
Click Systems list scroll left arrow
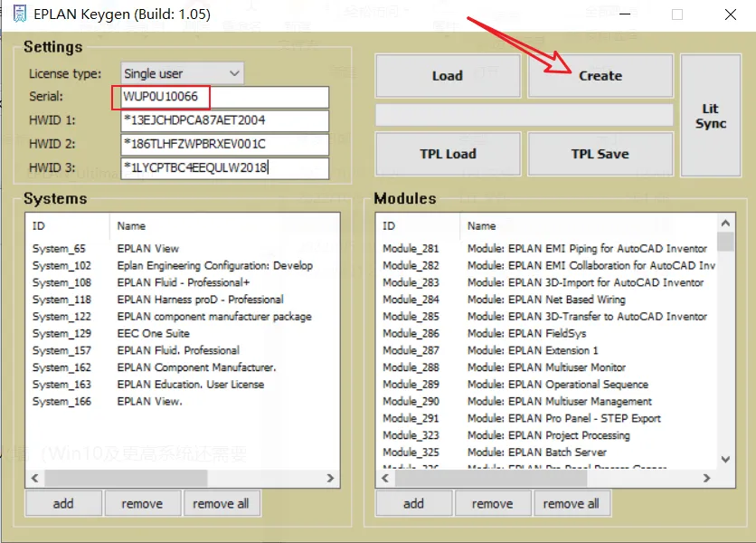[34, 479]
